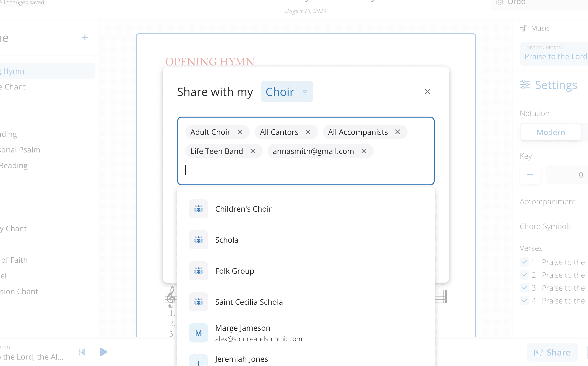Toggle the verse 2 checkbox
588x366 pixels.
pos(525,275)
